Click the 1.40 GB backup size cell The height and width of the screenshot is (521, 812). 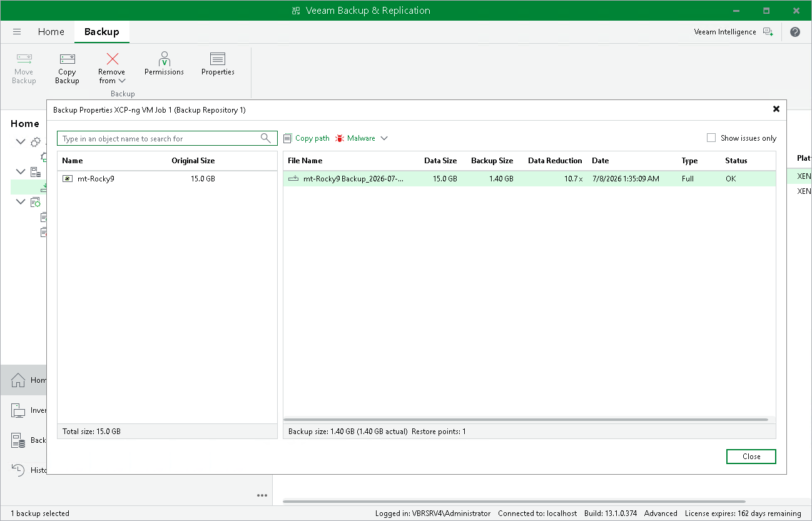501,179
